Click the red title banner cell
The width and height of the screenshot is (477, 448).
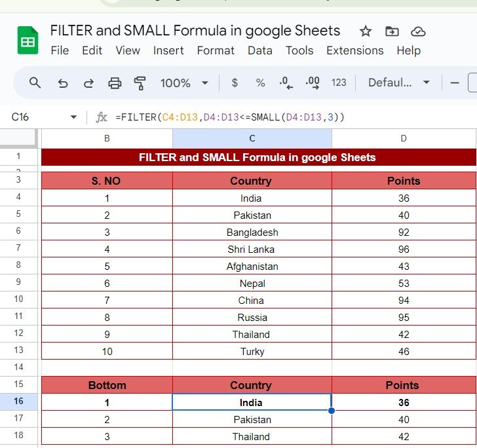[259, 157]
